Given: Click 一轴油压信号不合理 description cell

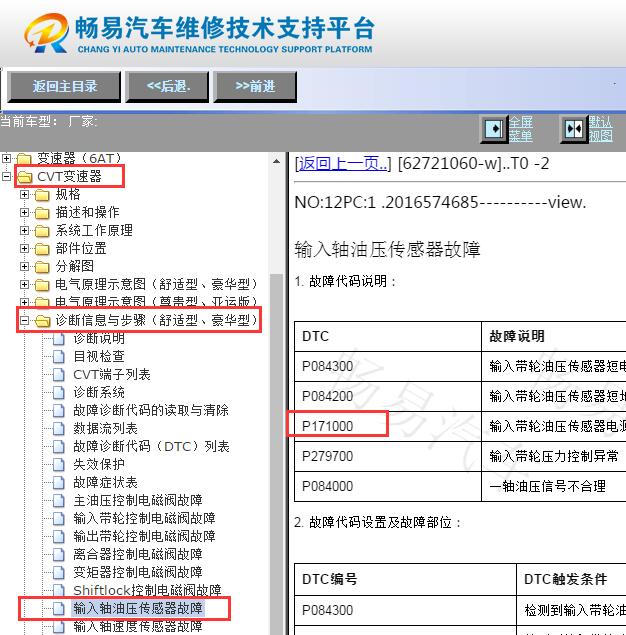Looking at the screenshot, I should (x=554, y=486).
